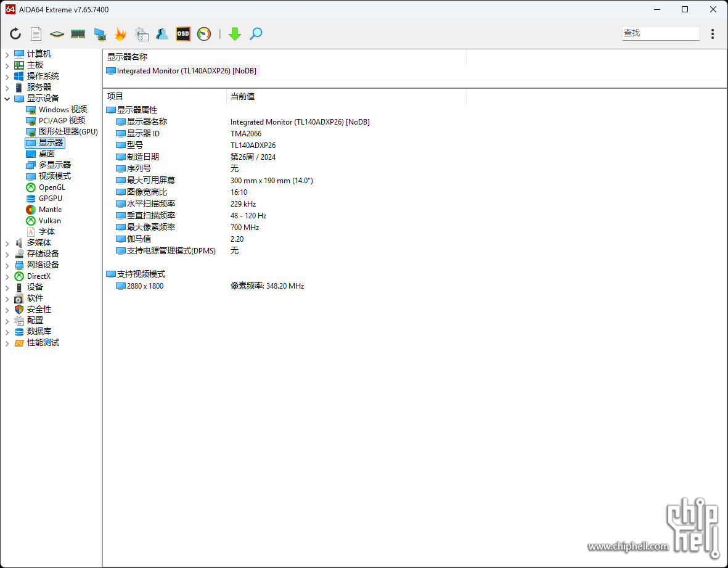Launch the flame stability test icon
Screen dimensions: 728x568
pyautogui.click(x=120, y=33)
